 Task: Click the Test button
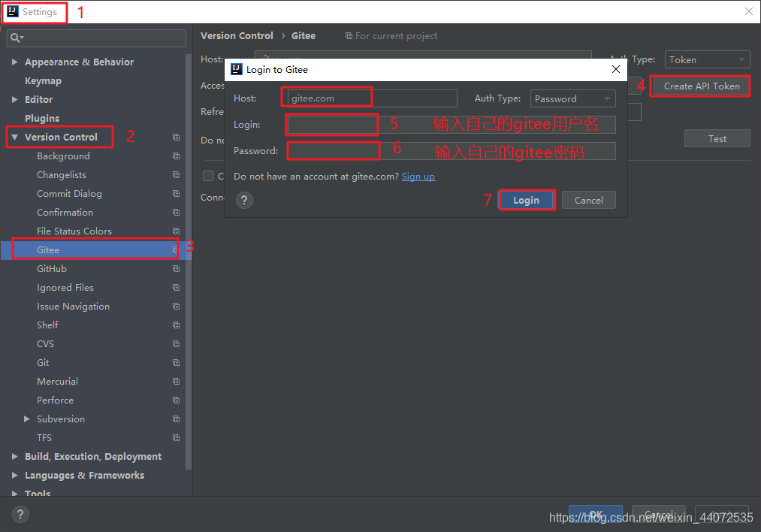(717, 138)
